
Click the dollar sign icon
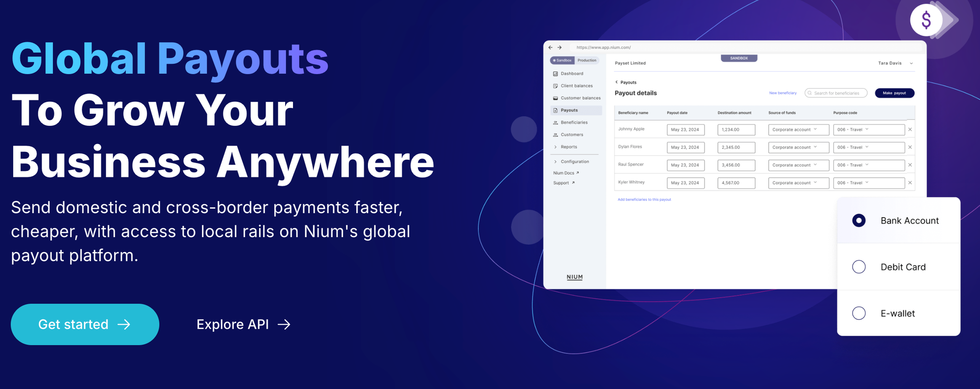coord(926,20)
